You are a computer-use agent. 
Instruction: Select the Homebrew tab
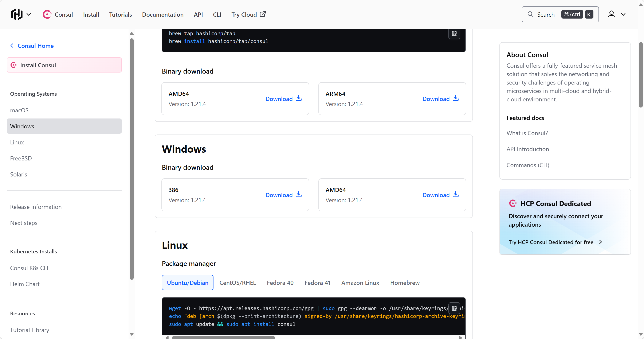pyautogui.click(x=405, y=283)
